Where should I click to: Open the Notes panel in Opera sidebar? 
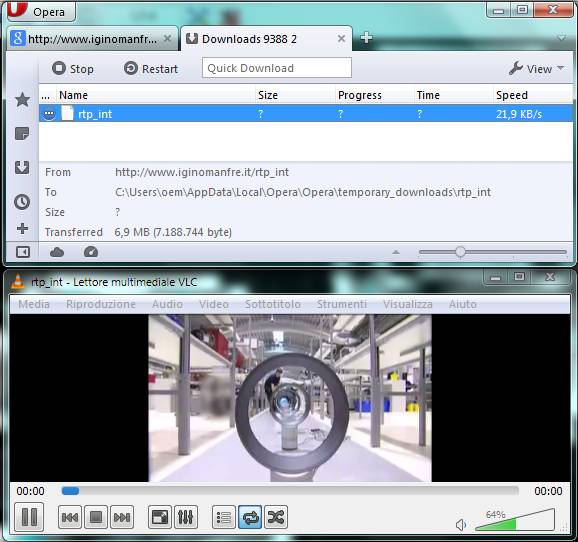point(22,133)
